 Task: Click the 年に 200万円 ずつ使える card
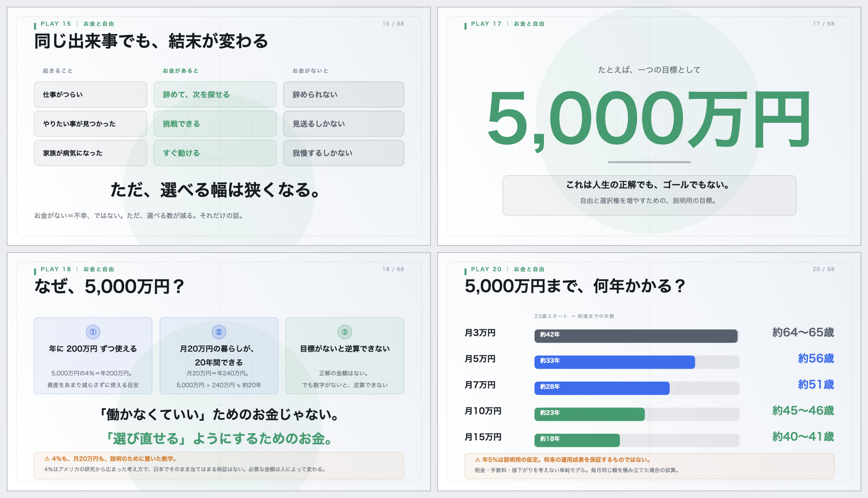click(x=93, y=356)
